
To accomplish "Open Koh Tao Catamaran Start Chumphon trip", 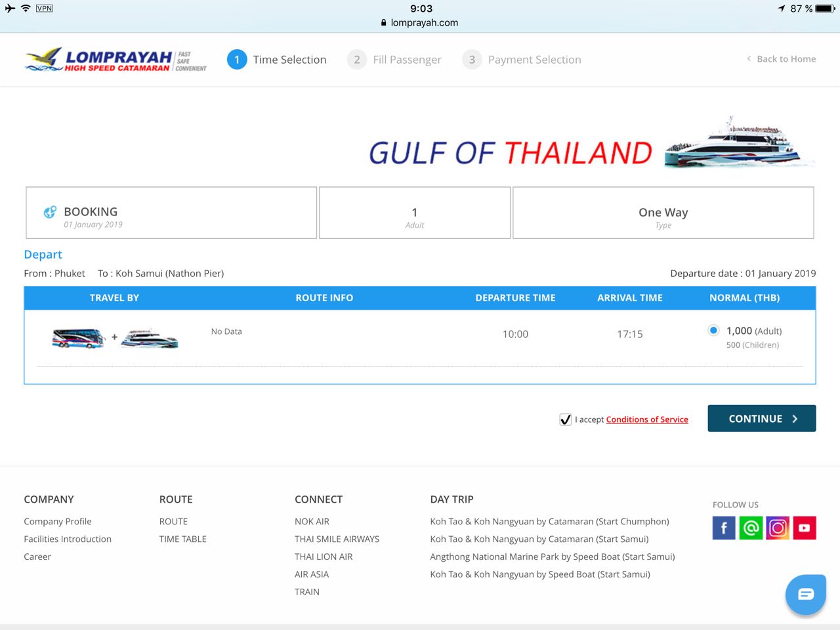I will tap(550, 521).
